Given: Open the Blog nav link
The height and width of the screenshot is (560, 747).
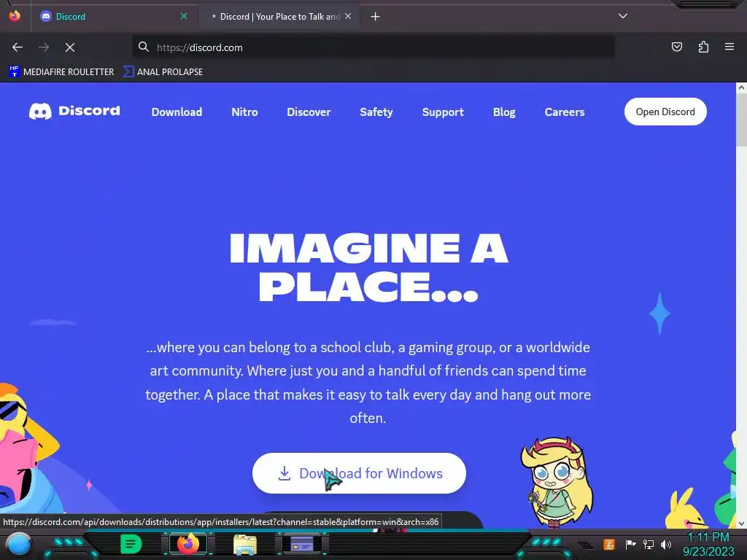Looking at the screenshot, I should coord(504,112).
